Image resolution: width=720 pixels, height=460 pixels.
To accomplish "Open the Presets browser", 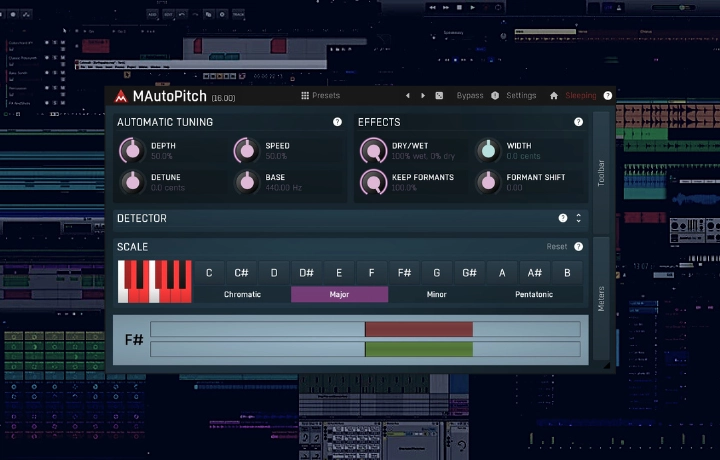I will [321, 95].
